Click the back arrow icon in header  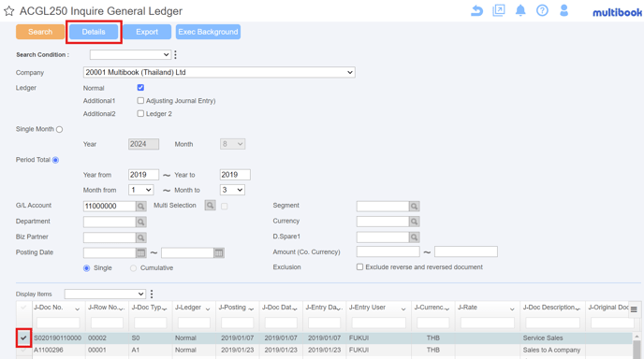(476, 10)
